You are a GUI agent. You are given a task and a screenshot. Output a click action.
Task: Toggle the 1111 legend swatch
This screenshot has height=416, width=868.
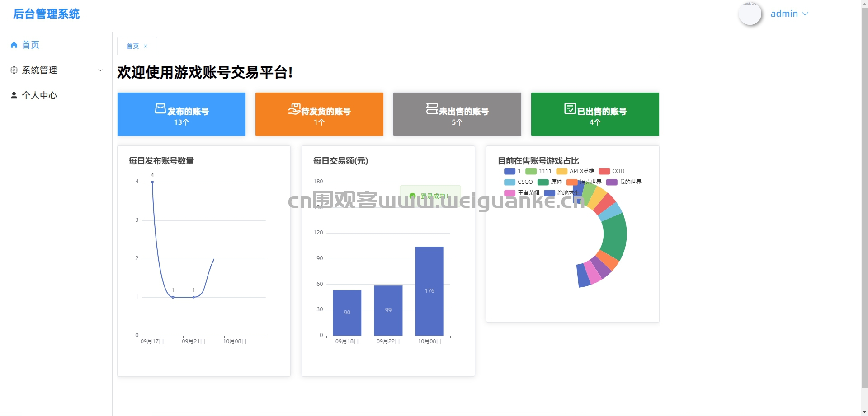coord(531,171)
